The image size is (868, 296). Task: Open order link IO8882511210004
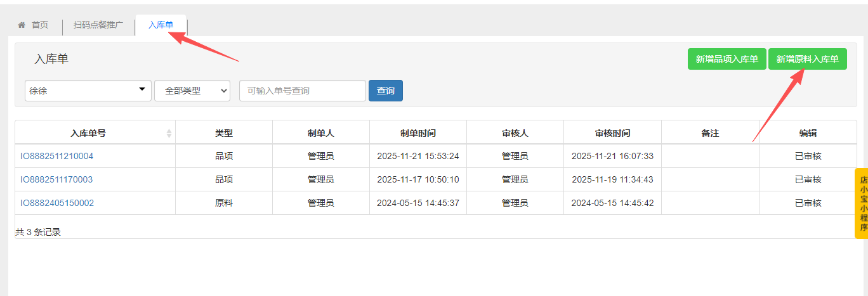coord(56,156)
